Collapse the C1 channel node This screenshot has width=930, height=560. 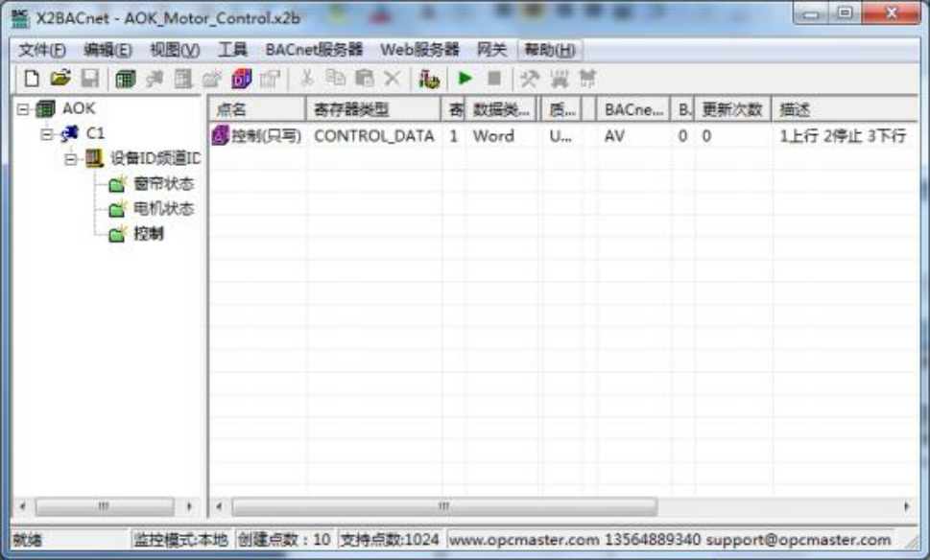click(46, 134)
